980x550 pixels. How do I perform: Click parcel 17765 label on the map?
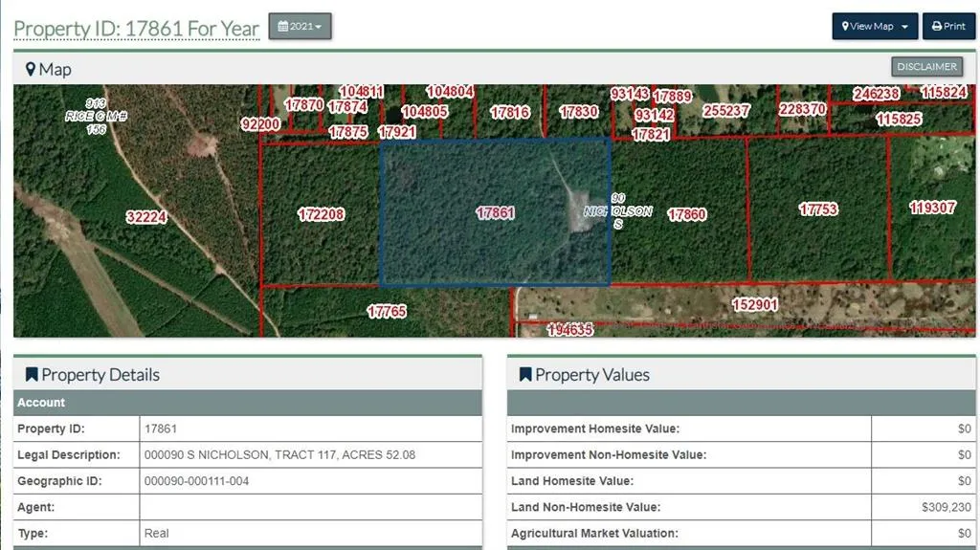(387, 312)
